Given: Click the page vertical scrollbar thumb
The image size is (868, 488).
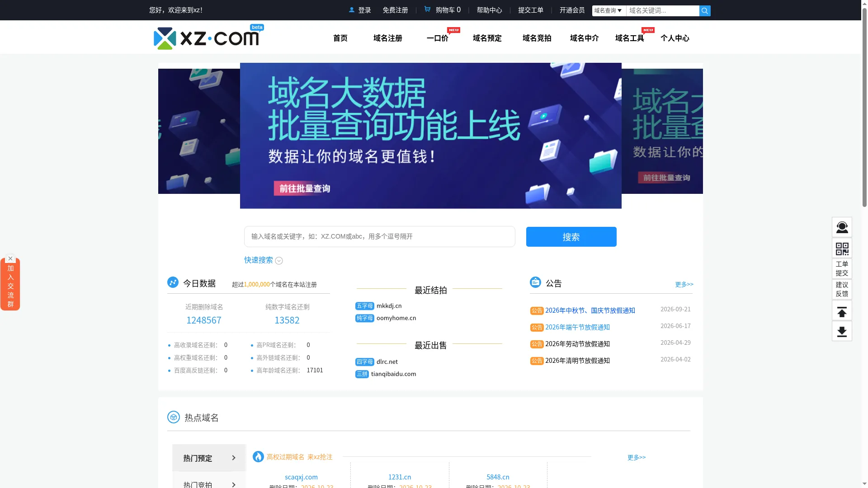Looking at the screenshot, I should [x=864, y=108].
